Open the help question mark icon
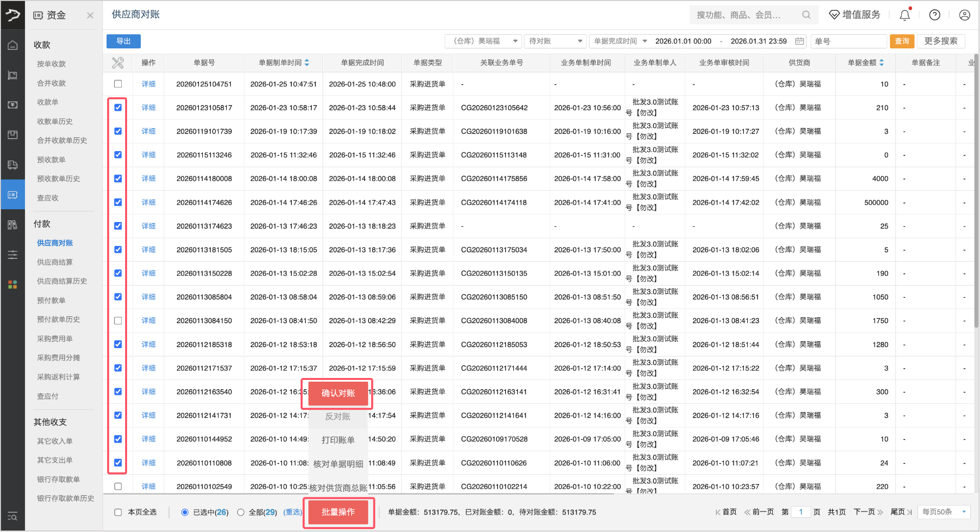 935,15
